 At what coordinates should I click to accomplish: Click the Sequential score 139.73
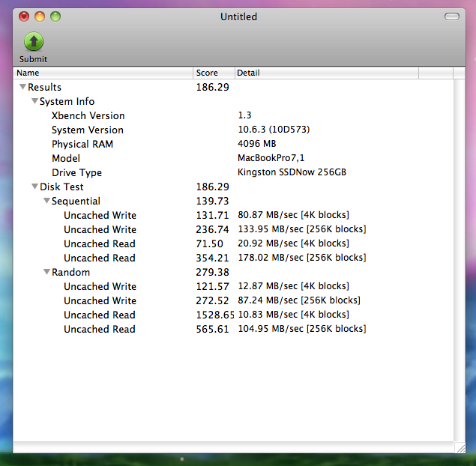tap(212, 201)
